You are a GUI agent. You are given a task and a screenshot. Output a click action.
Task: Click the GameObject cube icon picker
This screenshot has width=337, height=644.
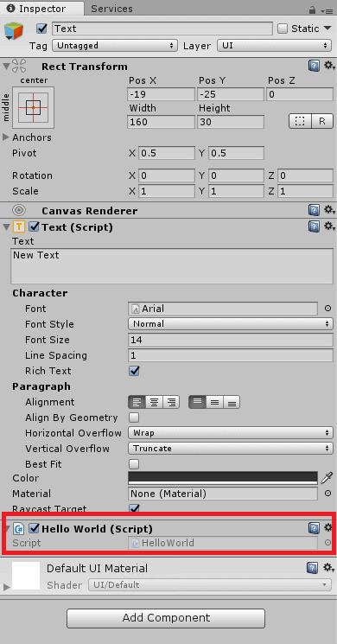[x=14, y=32]
